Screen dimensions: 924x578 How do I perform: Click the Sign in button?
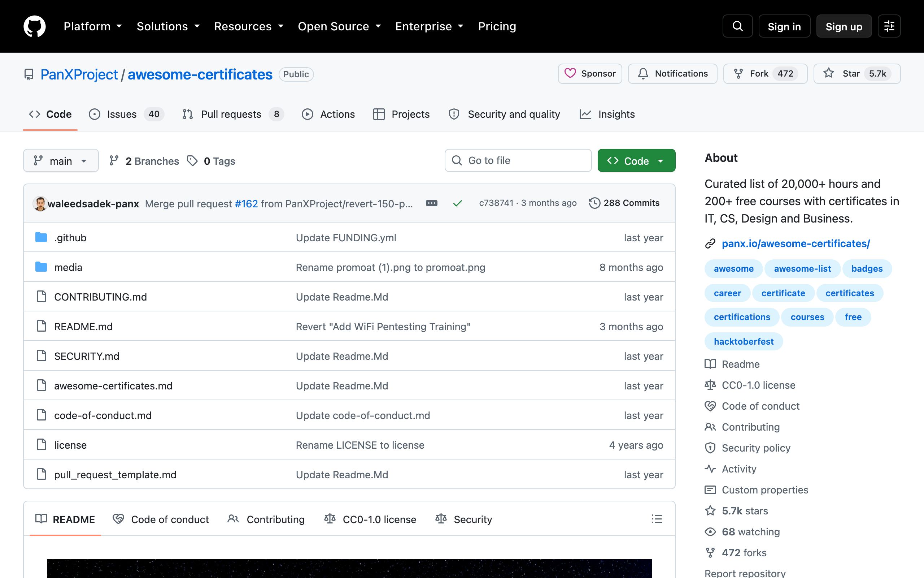pos(784,26)
